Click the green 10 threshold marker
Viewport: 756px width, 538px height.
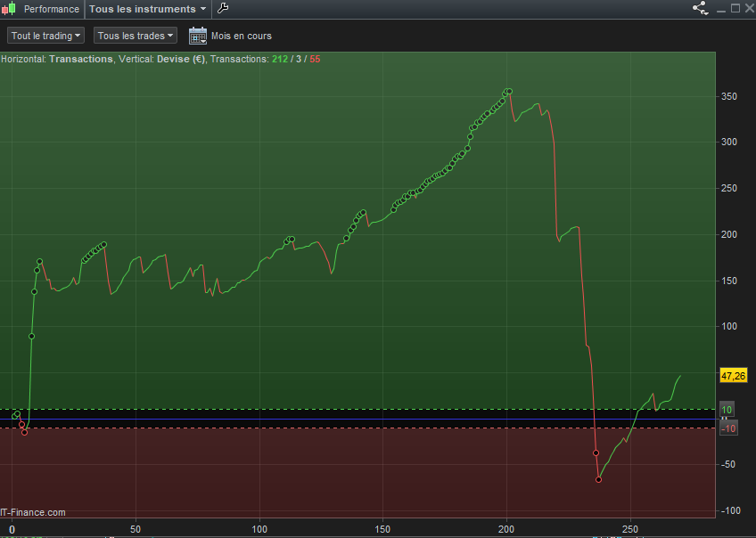[x=727, y=410]
